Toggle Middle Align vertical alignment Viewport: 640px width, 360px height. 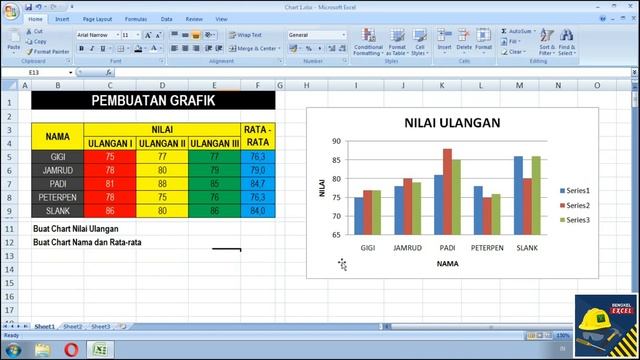(185, 35)
